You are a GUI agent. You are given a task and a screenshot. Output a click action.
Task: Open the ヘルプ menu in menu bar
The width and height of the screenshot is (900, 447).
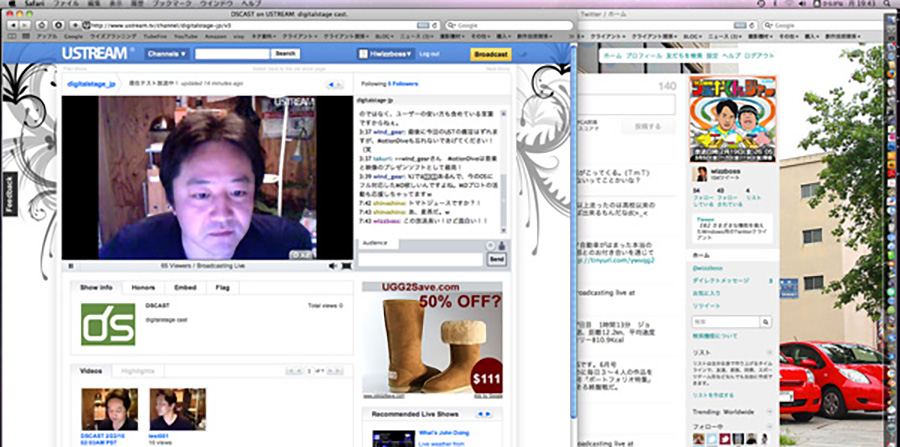[x=251, y=3]
